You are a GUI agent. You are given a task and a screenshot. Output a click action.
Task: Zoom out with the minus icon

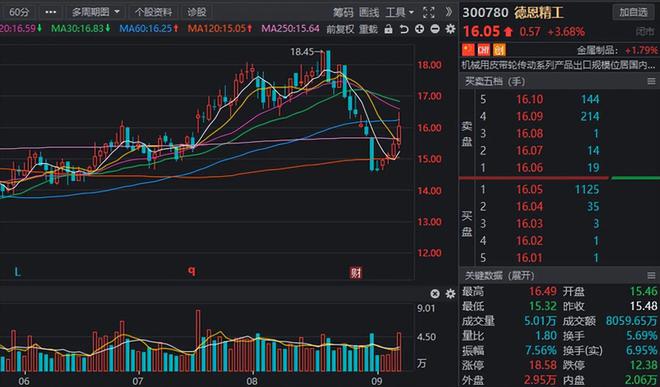(x=435, y=29)
